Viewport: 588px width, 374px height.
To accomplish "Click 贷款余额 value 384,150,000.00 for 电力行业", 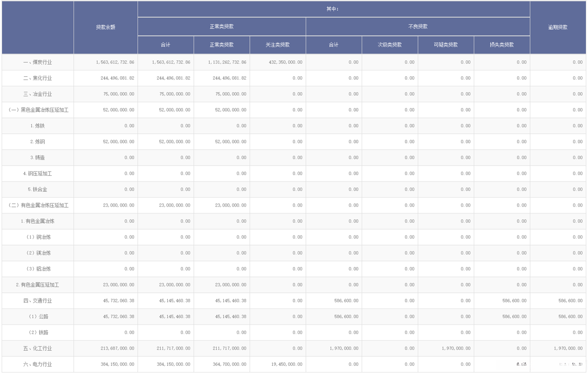I will pos(118,364).
